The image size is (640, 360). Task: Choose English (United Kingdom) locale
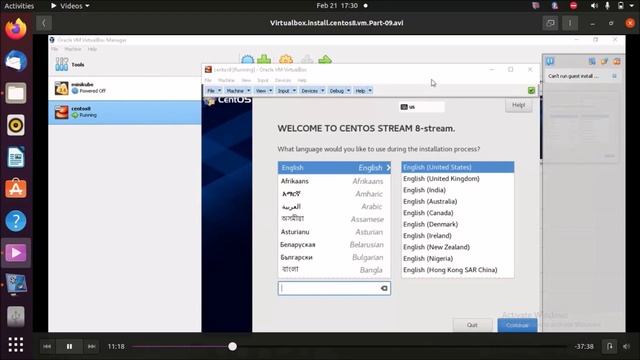pyautogui.click(x=458, y=179)
